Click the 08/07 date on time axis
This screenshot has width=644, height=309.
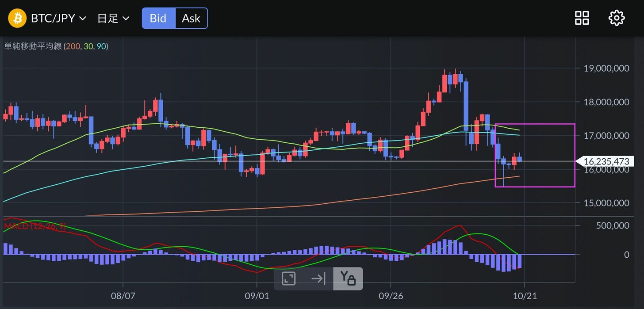(x=123, y=296)
